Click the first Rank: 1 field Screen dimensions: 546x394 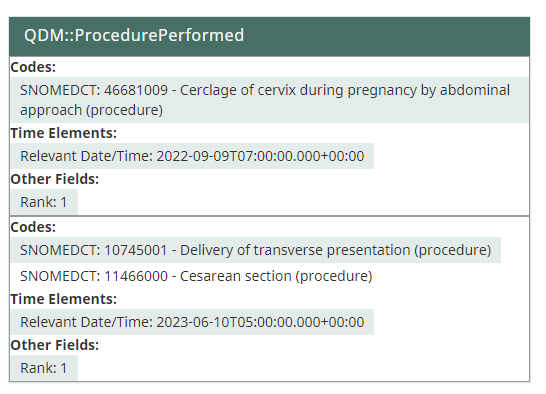[44, 202]
